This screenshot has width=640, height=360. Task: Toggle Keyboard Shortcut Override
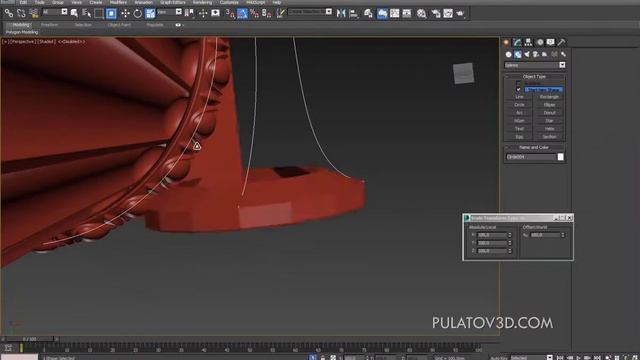click(x=215, y=13)
